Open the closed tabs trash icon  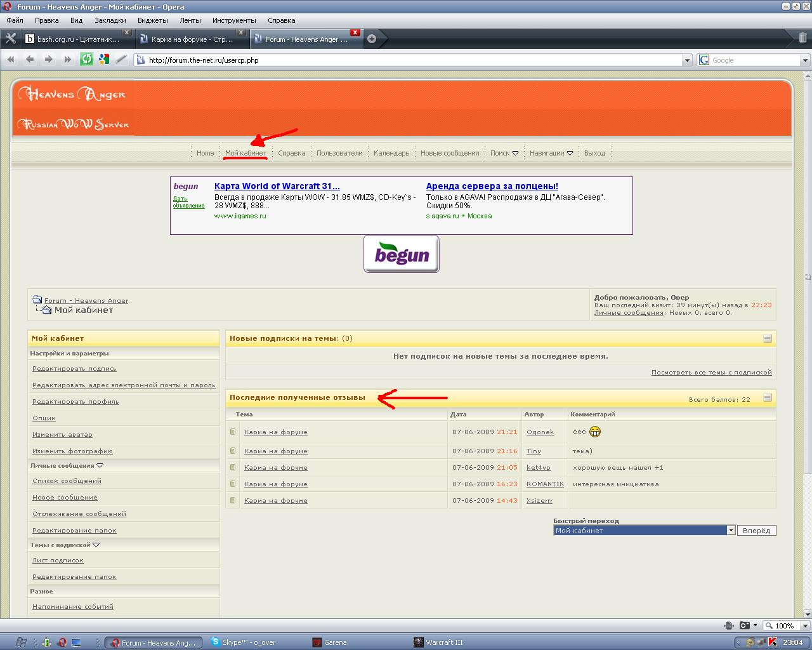pyautogui.click(x=802, y=38)
